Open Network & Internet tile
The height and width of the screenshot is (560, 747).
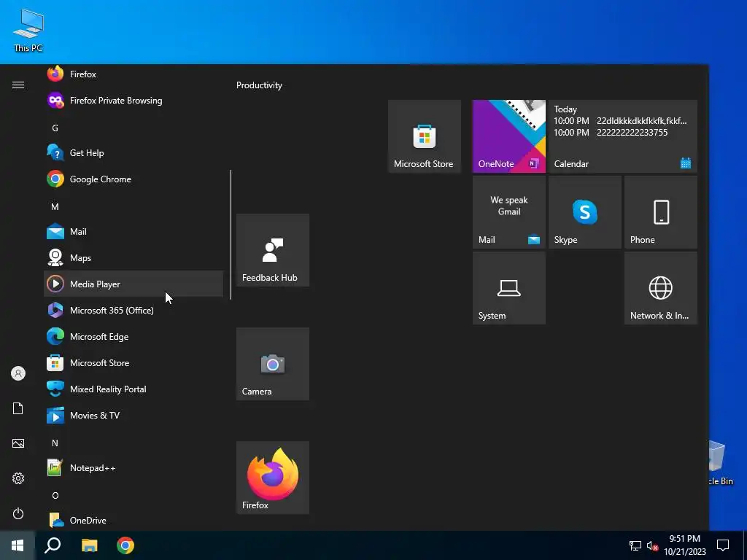click(661, 288)
